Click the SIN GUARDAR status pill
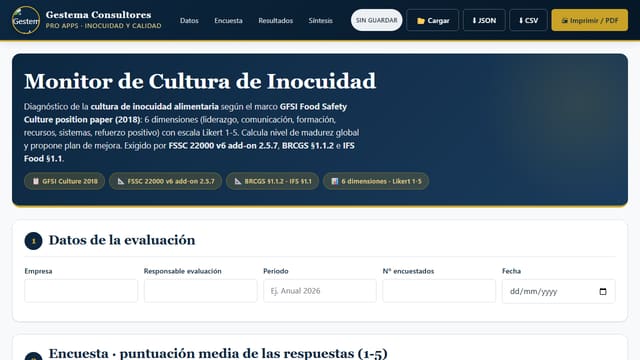Viewport: 640px width, 360px height. (x=376, y=20)
